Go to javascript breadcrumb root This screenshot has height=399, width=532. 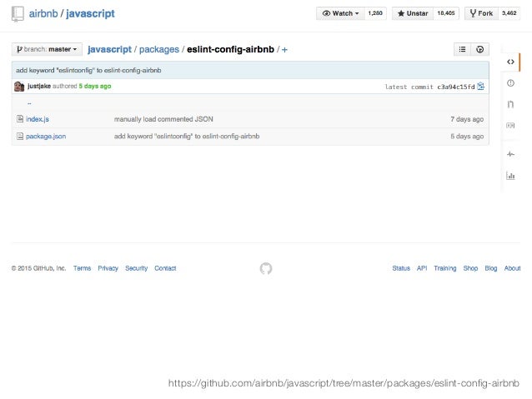pos(109,49)
